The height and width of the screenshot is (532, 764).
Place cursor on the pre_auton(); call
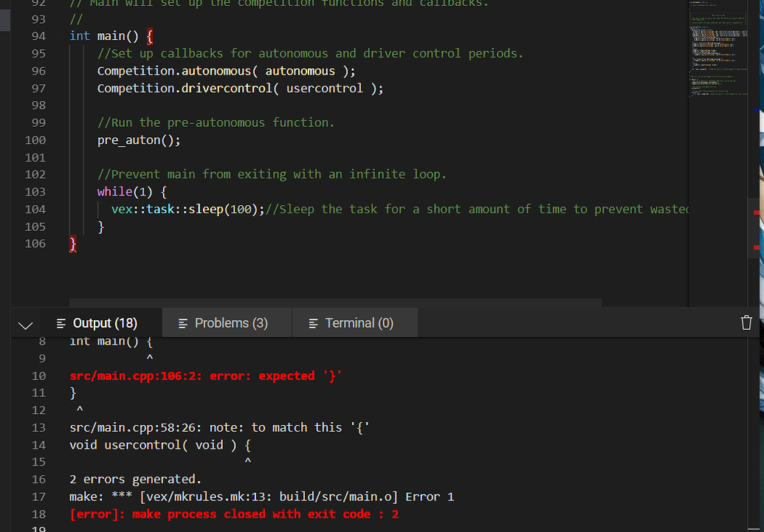pyautogui.click(x=139, y=140)
